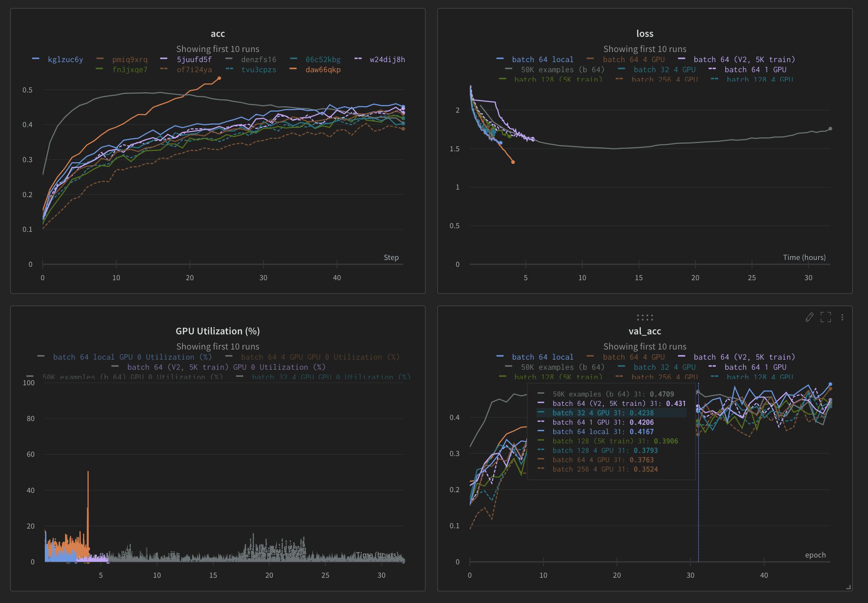Click batch 32 4 GPU in val_acc legend
Image resolution: width=868 pixels, height=603 pixels.
[664, 367]
